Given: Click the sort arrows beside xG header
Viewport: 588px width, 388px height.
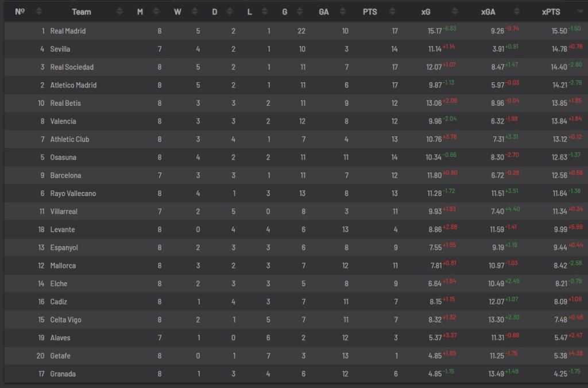Looking at the screenshot, I should pyautogui.click(x=455, y=12).
